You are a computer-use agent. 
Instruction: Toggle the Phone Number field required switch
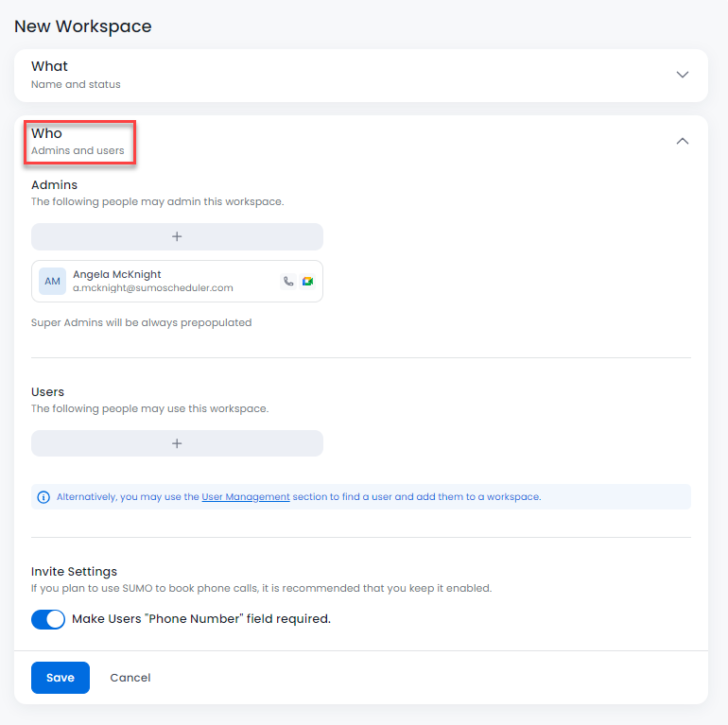click(x=48, y=619)
